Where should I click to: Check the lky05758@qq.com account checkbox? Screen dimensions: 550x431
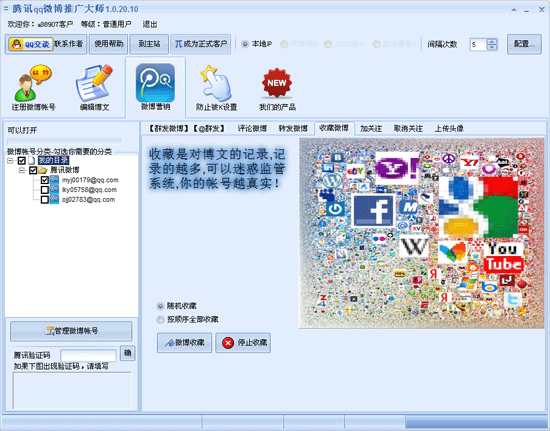click(45, 190)
